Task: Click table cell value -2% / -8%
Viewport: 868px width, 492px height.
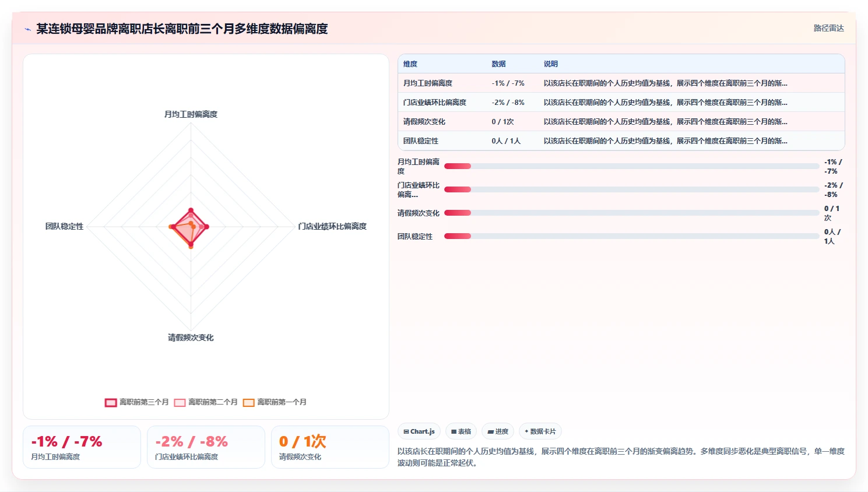Action: click(x=508, y=103)
